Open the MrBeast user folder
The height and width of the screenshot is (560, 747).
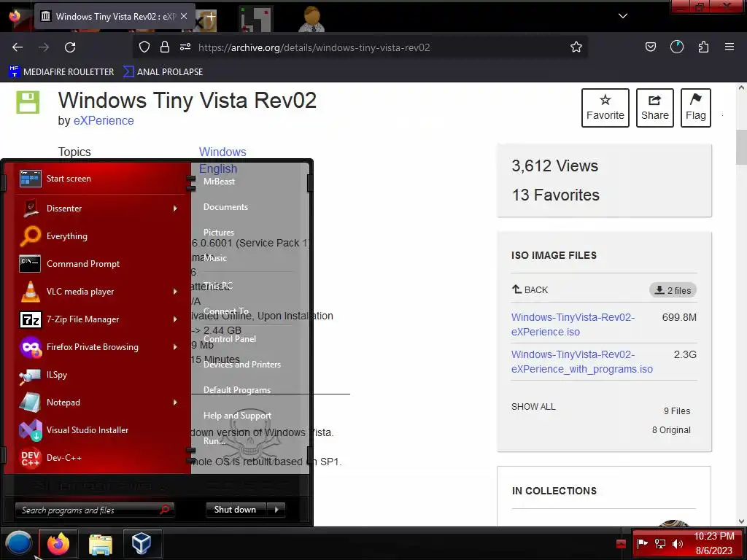click(x=219, y=182)
